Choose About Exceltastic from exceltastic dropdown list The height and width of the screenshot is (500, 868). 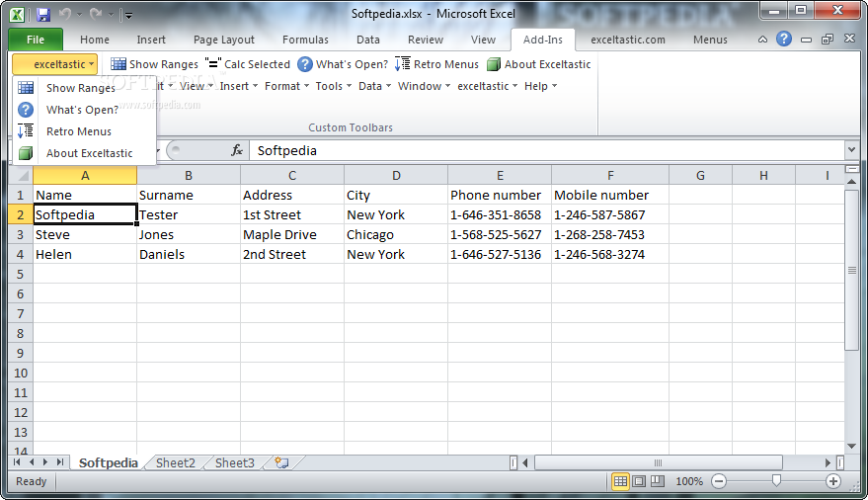84,153
